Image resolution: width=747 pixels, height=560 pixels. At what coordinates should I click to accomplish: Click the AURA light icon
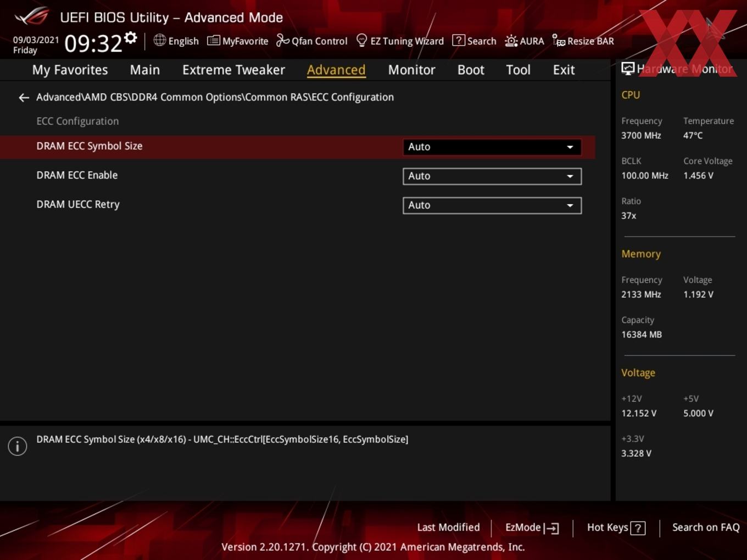coord(511,41)
